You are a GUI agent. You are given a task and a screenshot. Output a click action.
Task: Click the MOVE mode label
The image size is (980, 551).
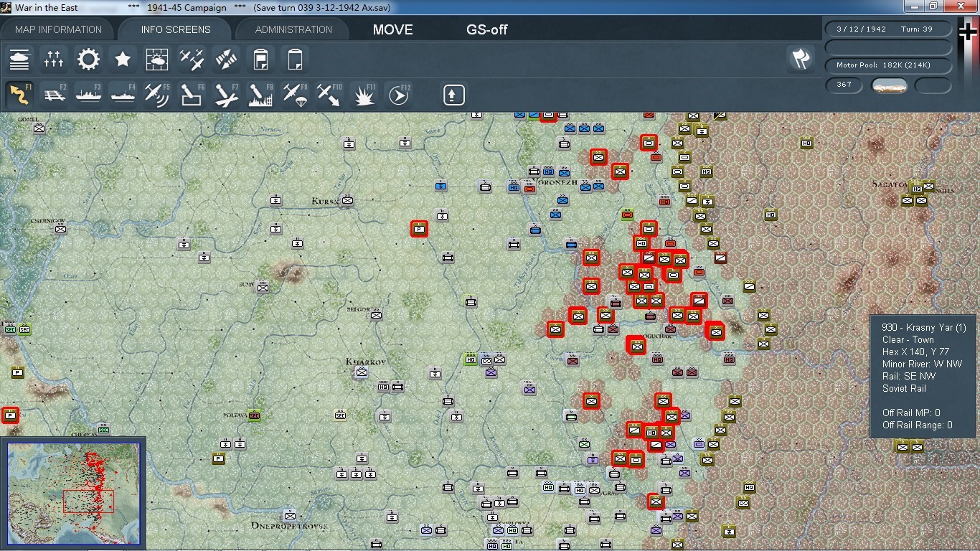pos(392,29)
